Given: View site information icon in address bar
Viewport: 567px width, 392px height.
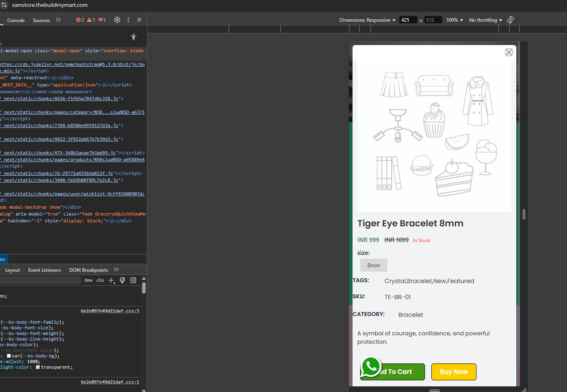Looking at the screenshot, I should point(4,5).
